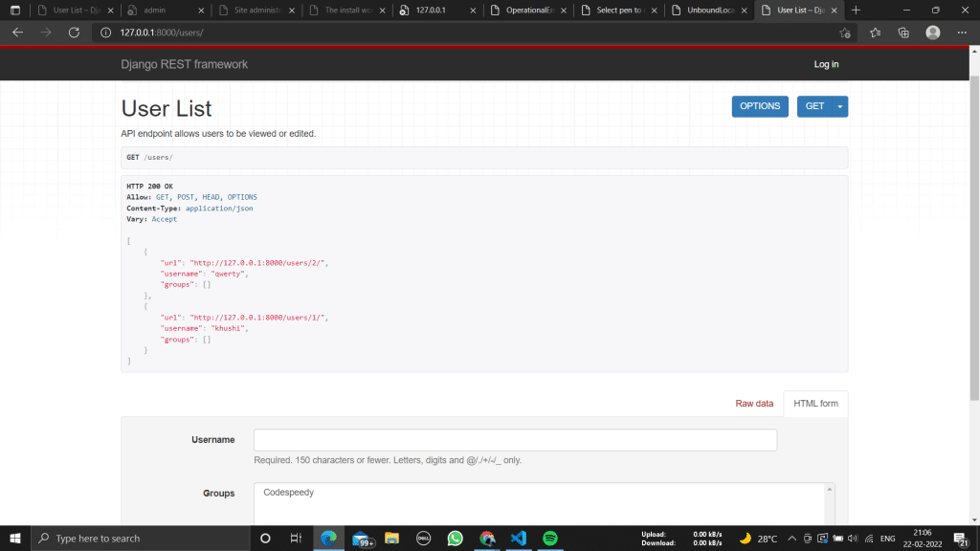Expand hidden icons in the system tray

[x=792, y=538]
